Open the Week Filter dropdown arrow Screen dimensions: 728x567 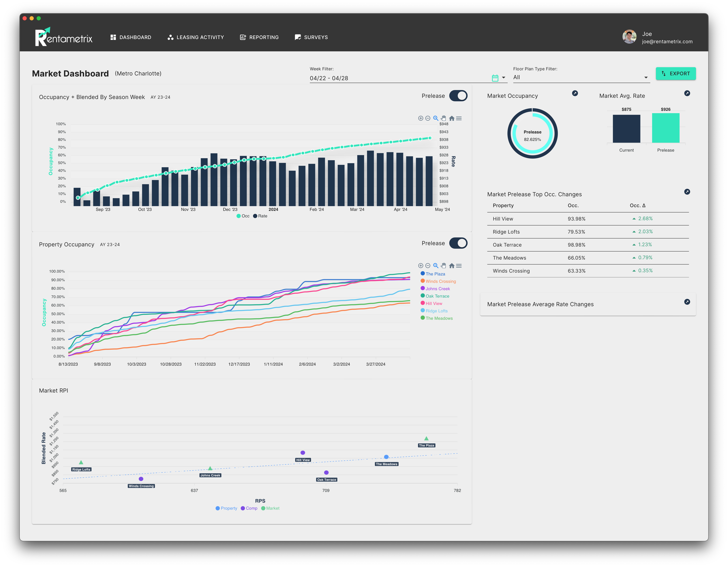pos(504,78)
